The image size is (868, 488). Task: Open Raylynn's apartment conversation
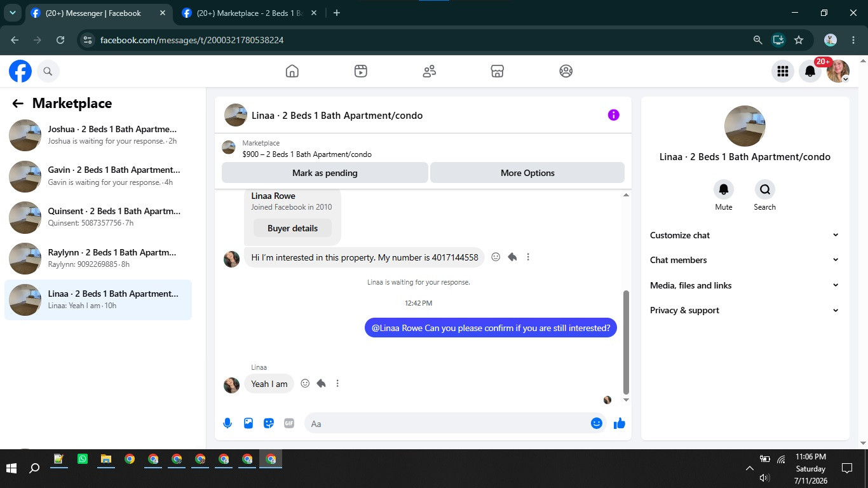click(98, 259)
